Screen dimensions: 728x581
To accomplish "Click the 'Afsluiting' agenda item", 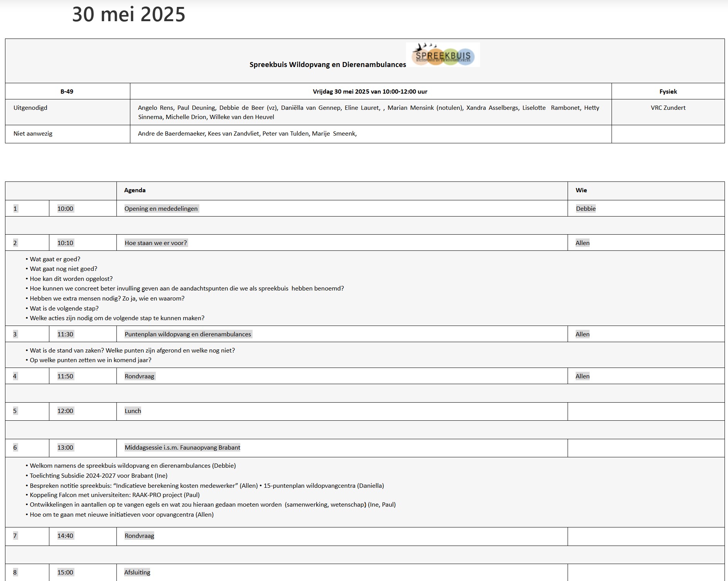I will tap(137, 573).
